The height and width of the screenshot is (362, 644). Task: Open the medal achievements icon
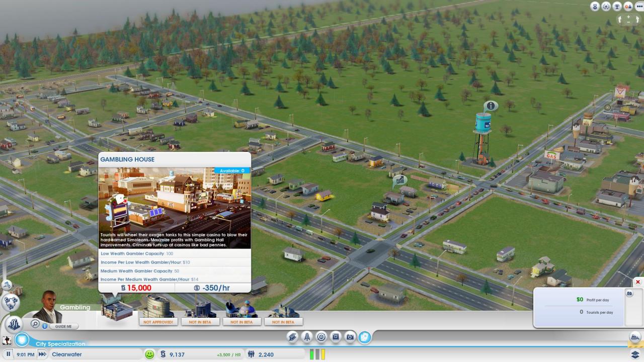(596, 7)
